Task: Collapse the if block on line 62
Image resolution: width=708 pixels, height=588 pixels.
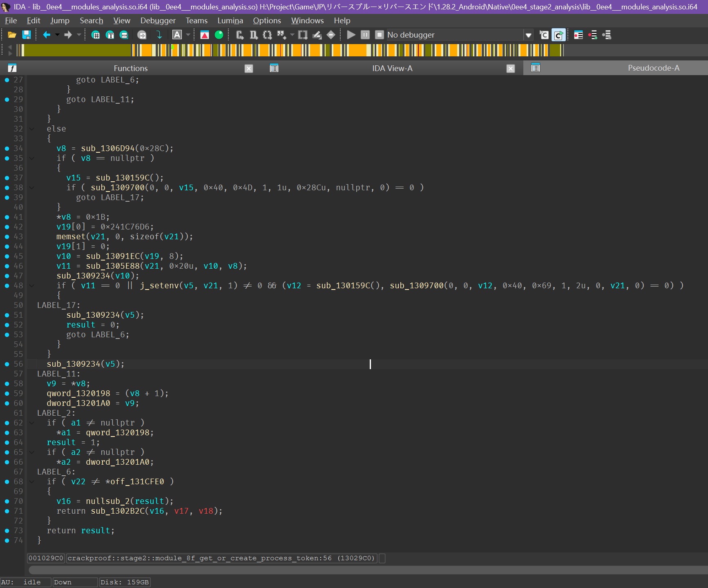Action: tap(31, 423)
